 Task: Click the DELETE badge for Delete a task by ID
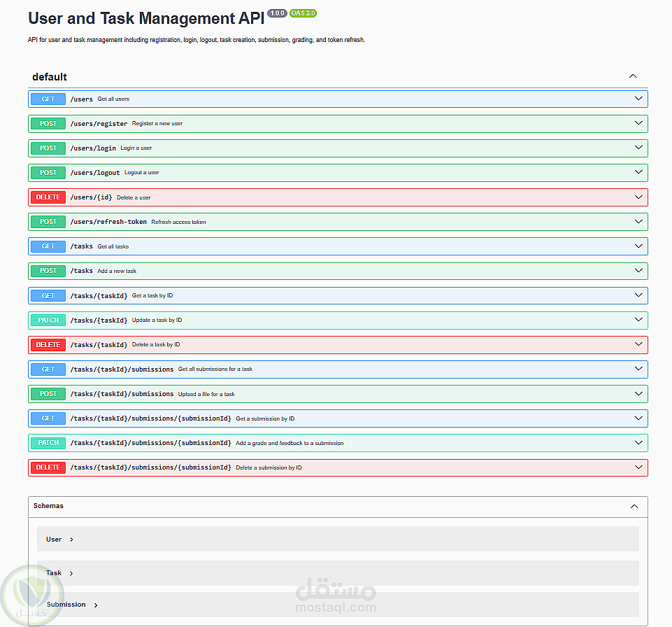(x=48, y=345)
